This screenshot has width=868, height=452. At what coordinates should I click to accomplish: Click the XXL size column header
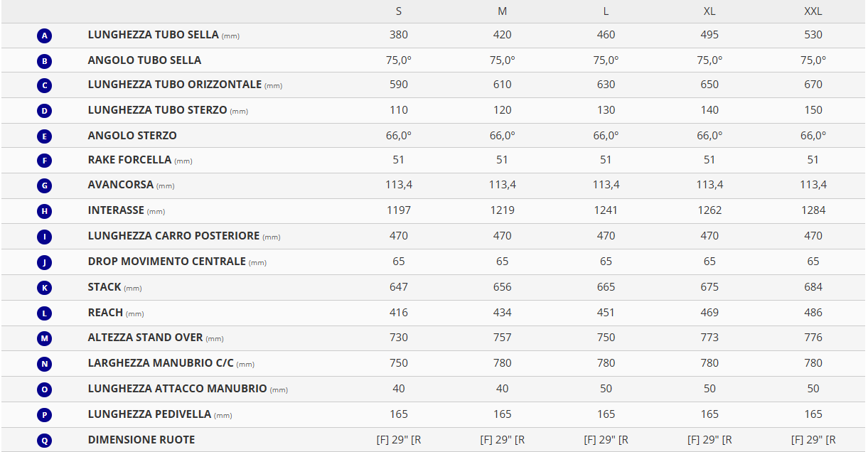point(813,11)
